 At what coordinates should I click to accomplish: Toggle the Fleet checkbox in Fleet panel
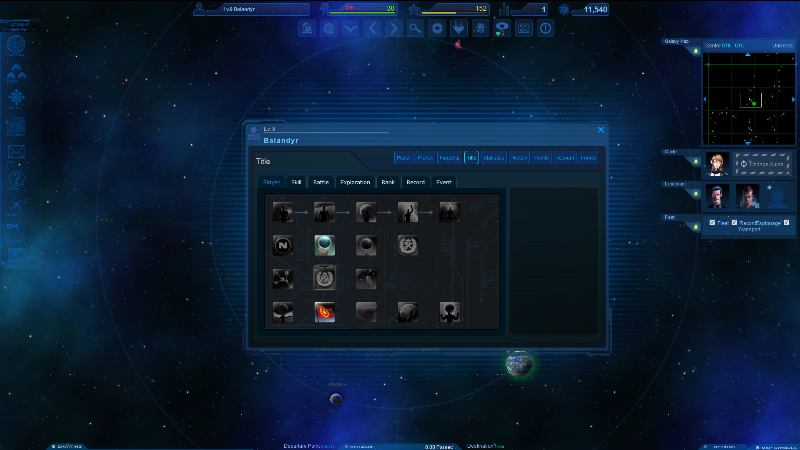712,222
